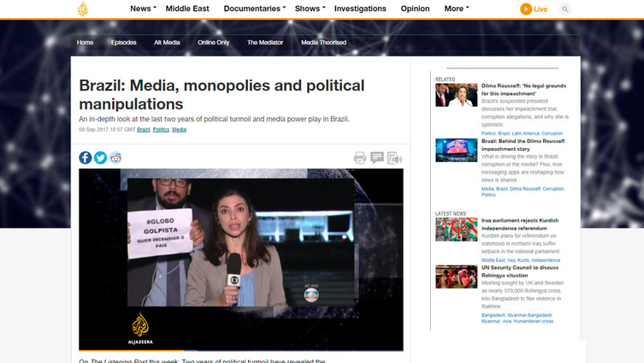The height and width of the screenshot is (363, 644).
Task: Click the Politics tag under the headline
Action: click(161, 129)
